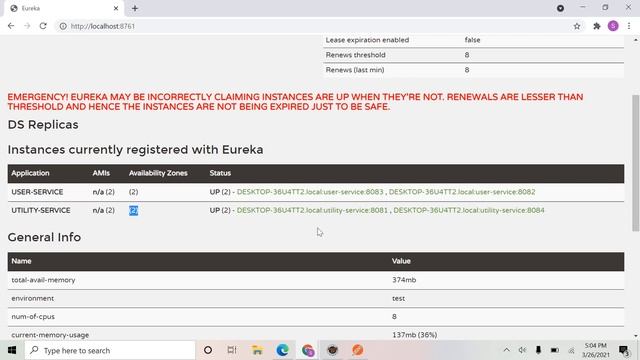Open Task View on the taskbar

click(x=232, y=350)
